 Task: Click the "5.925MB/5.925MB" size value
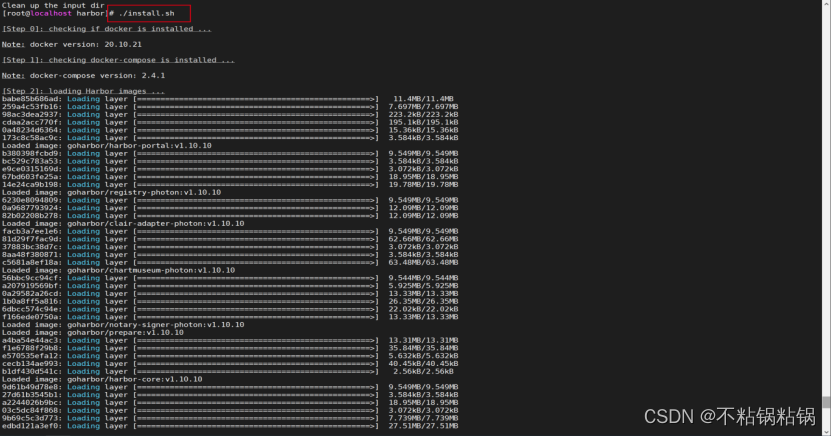423,286
